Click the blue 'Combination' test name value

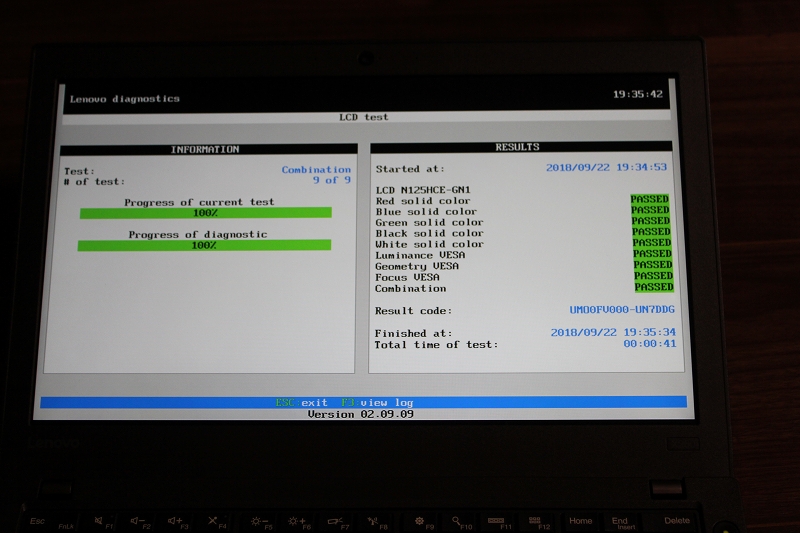point(316,169)
